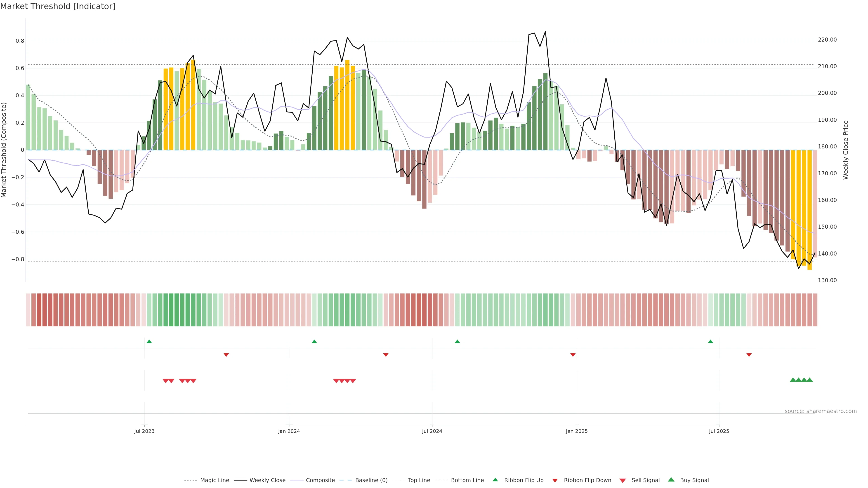Click the Market Threshold [Indicator] title
The image size is (868, 488).
58,6
